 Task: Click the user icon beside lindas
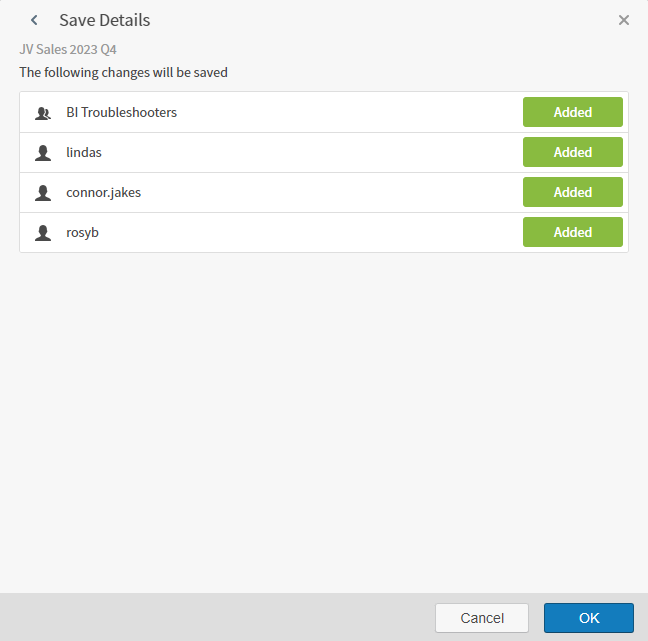42,153
